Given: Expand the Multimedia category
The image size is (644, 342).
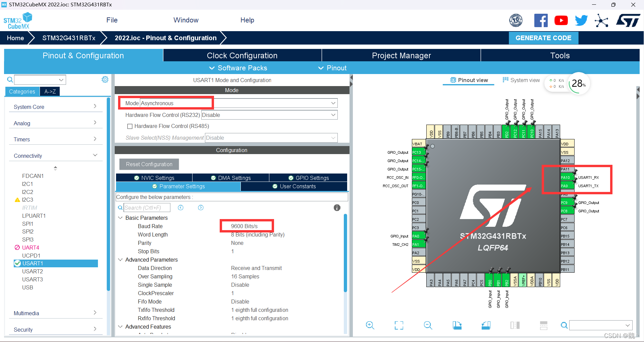Looking at the screenshot, I should (55, 313).
